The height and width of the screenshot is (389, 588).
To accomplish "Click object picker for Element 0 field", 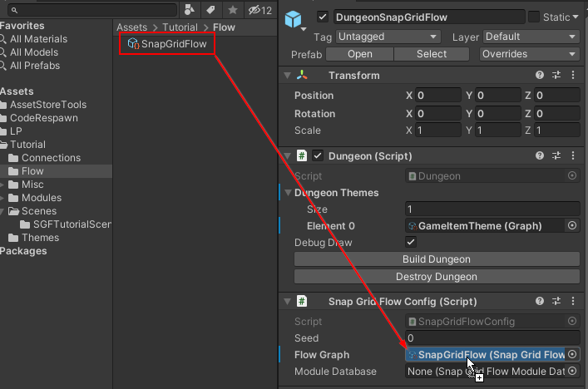I will coord(571,225).
